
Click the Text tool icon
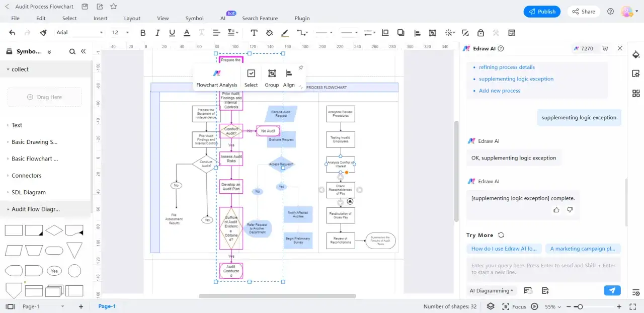pyautogui.click(x=254, y=33)
